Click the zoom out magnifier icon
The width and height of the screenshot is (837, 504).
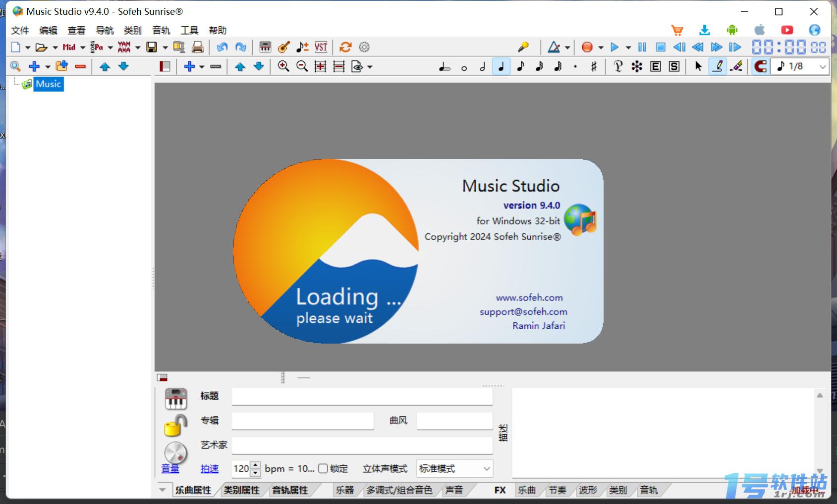coord(302,66)
